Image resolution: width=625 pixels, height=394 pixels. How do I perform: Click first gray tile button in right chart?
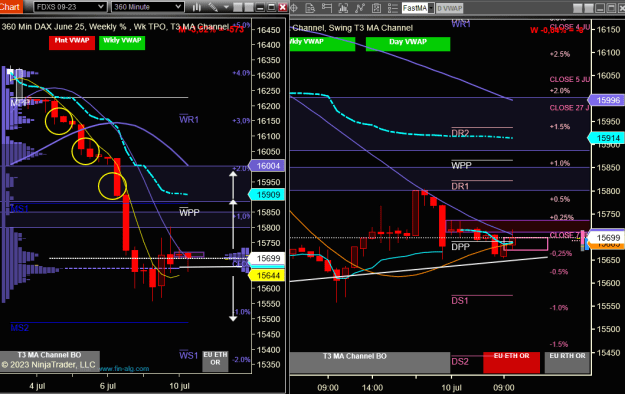(x=577, y=8)
